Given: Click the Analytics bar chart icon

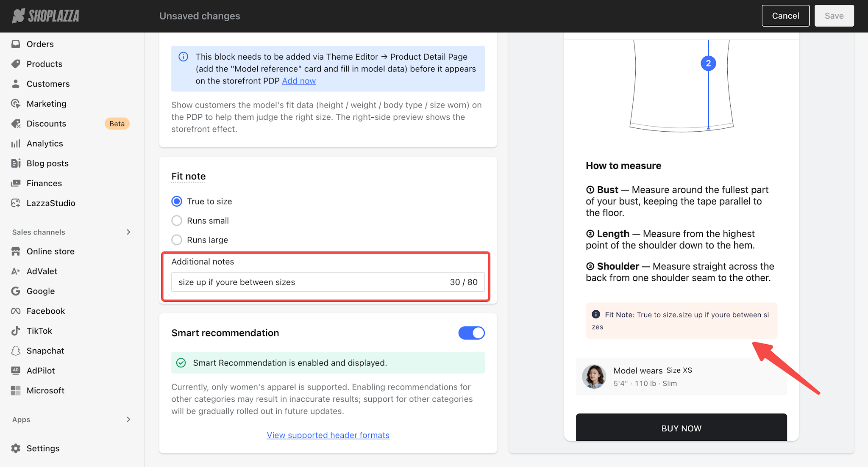Looking at the screenshot, I should (x=16, y=144).
